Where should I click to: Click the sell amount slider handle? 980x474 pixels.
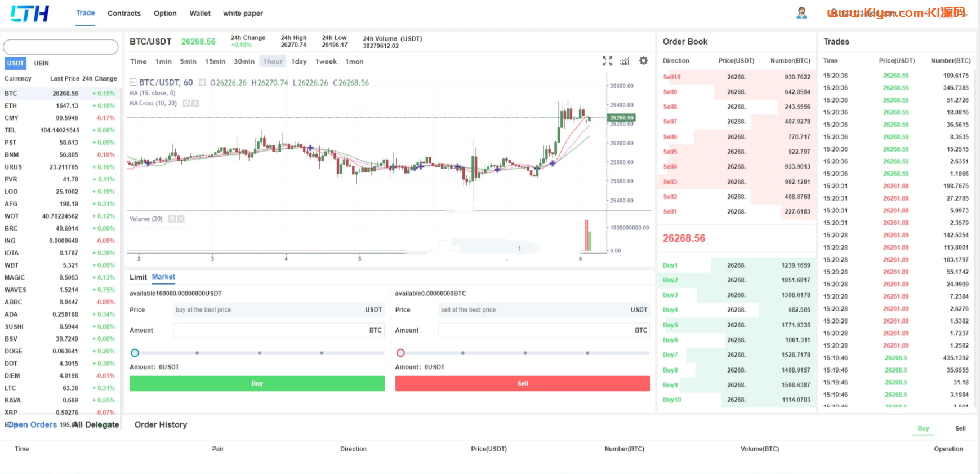point(400,353)
